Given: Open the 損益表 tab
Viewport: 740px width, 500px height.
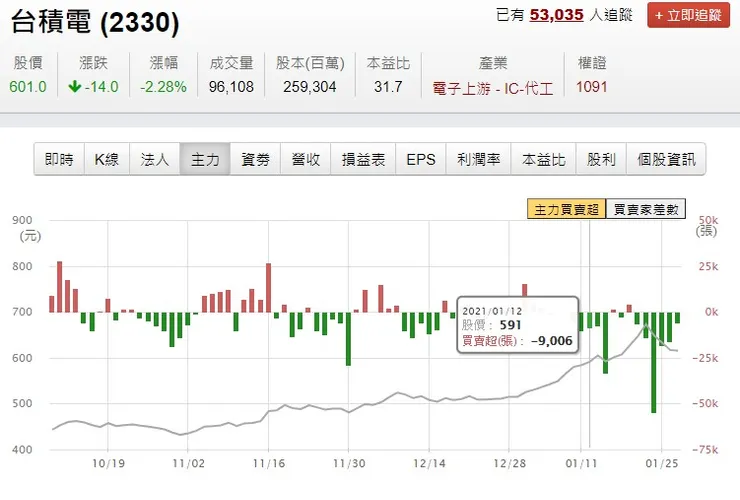Looking at the screenshot, I should (363, 159).
